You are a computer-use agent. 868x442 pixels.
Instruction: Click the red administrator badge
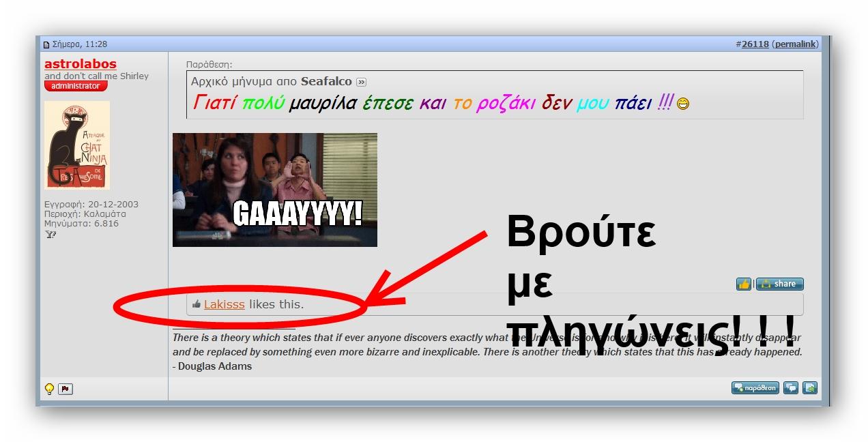pyautogui.click(x=76, y=86)
